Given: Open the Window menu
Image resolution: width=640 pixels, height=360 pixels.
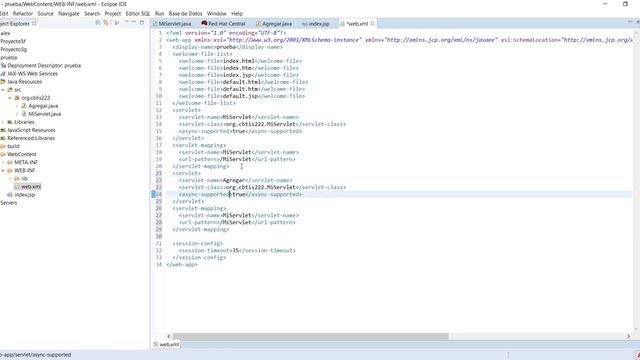Looking at the screenshot, I should tap(216, 13).
